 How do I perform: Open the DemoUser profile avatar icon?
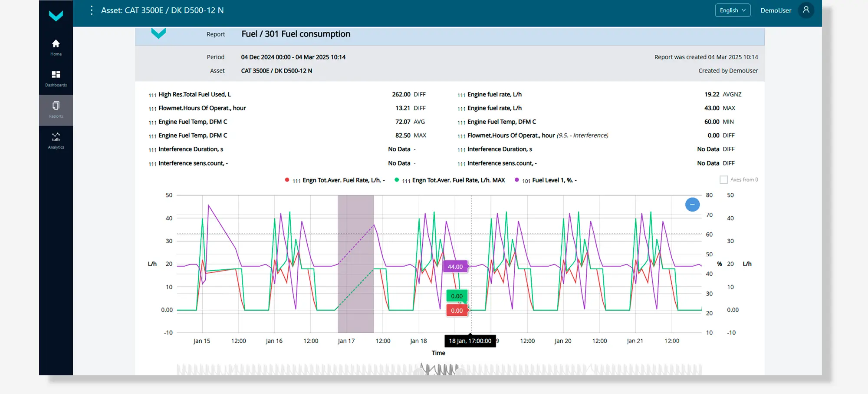pos(806,10)
